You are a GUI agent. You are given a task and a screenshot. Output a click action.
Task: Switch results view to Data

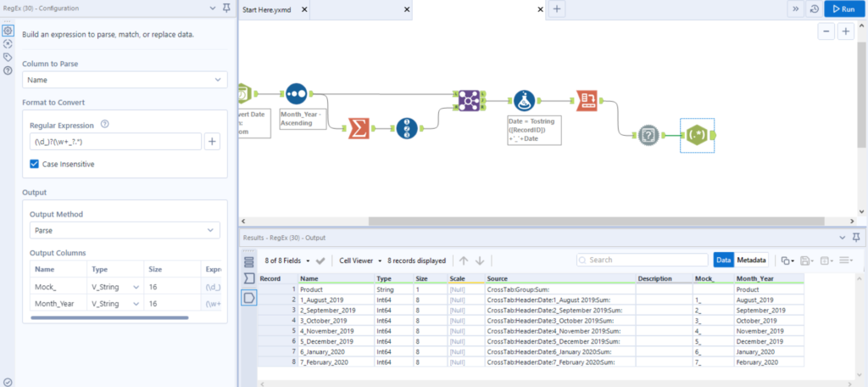pyautogui.click(x=724, y=260)
